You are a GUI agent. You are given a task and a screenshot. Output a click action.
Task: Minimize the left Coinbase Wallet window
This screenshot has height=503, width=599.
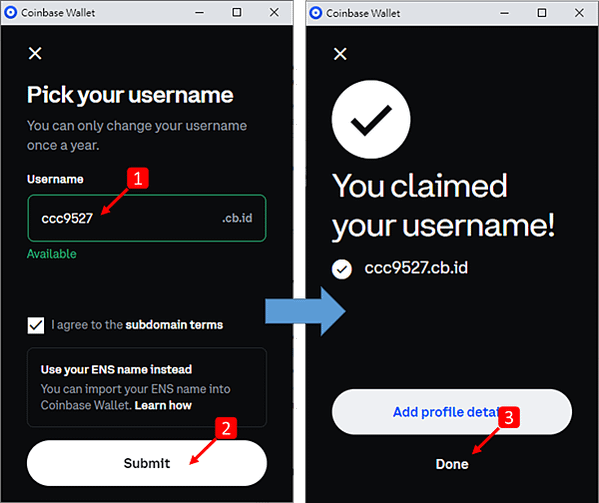point(199,13)
